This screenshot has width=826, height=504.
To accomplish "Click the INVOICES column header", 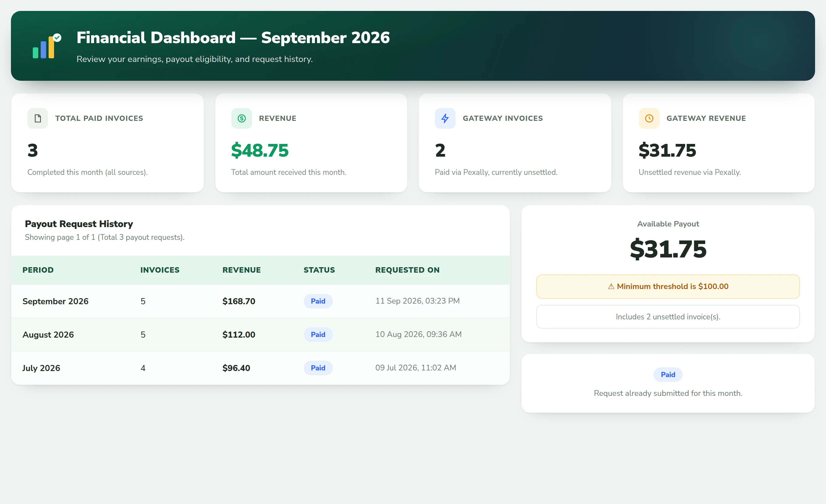I will (x=160, y=270).
